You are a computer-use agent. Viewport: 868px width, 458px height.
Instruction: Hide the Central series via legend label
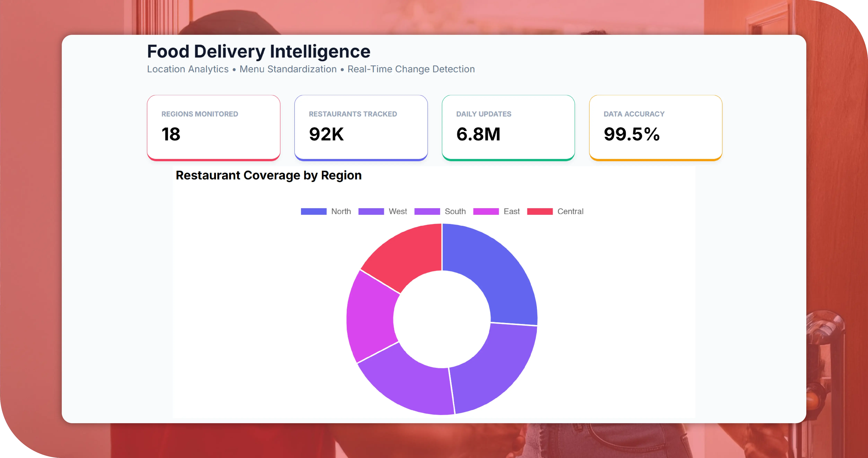[570, 211]
